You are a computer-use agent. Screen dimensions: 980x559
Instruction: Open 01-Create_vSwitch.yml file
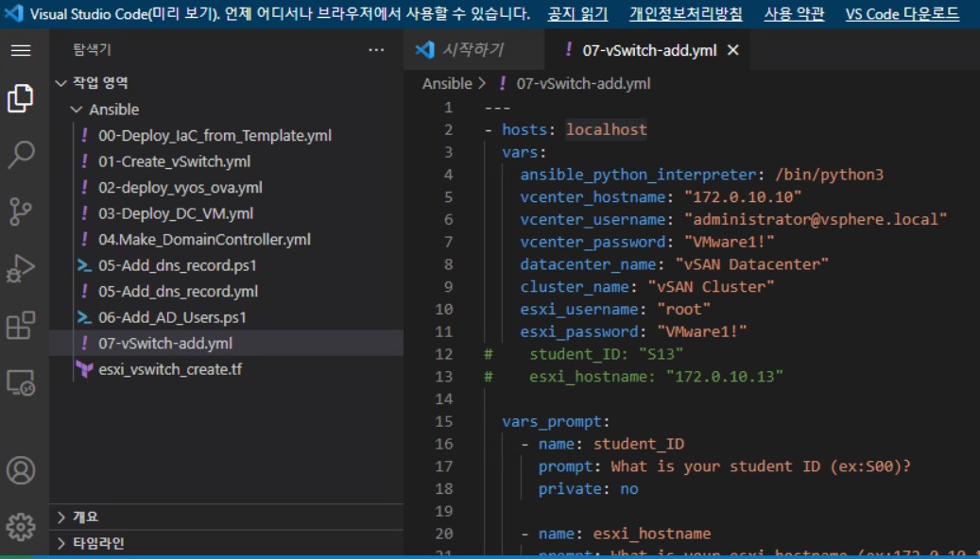tap(174, 161)
